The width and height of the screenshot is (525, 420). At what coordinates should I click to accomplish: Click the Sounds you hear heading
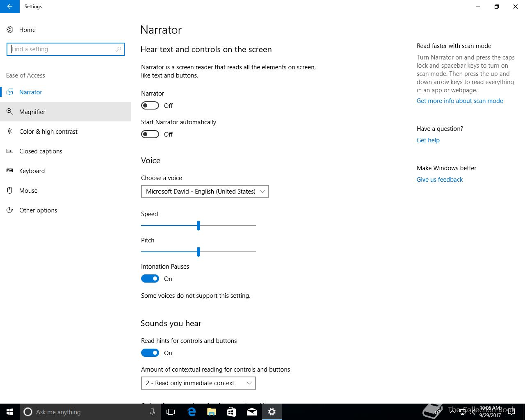point(171,323)
